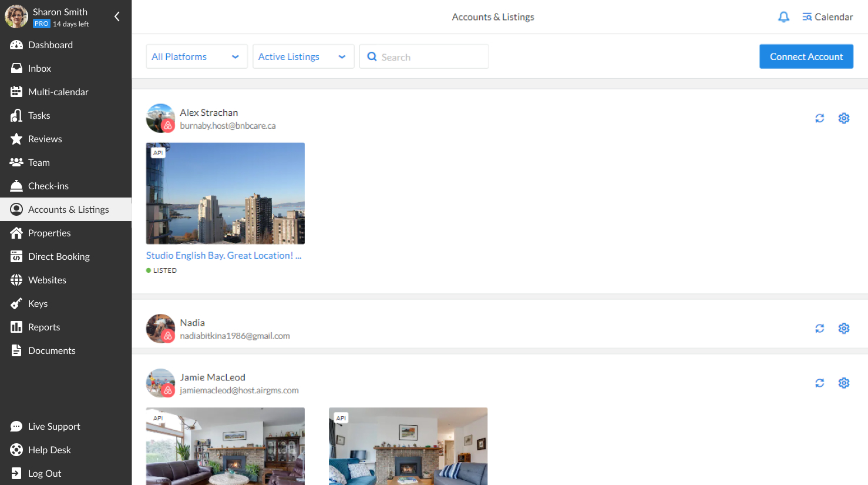Sync Alex Strachan's account with the refresh icon
Viewport: 868px width, 485px height.
[820, 118]
